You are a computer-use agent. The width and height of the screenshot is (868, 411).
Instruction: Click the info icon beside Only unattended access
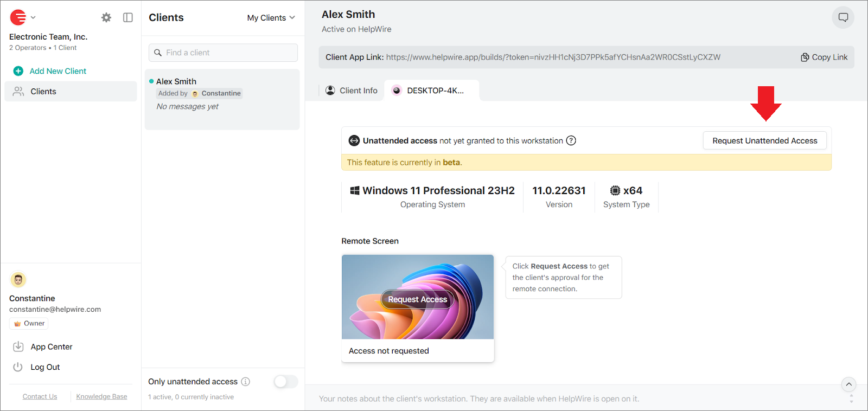[x=246, y=382]
